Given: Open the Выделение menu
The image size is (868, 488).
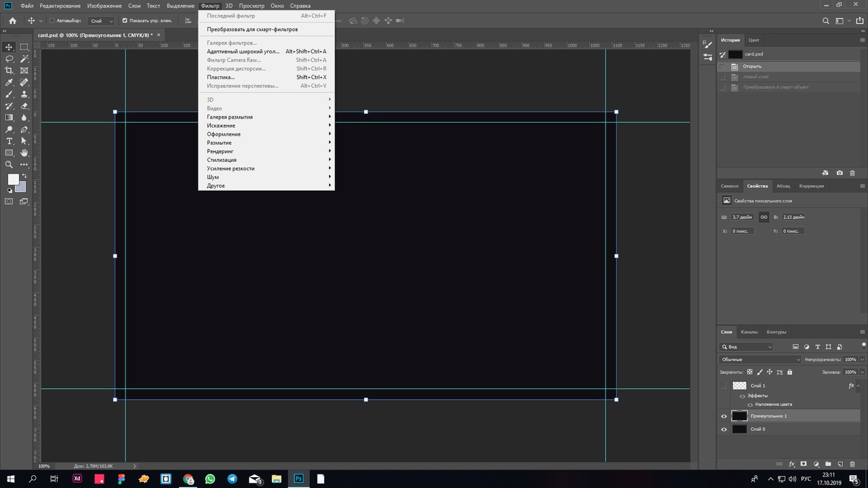Looking at the screenshot, I should 180,5.
